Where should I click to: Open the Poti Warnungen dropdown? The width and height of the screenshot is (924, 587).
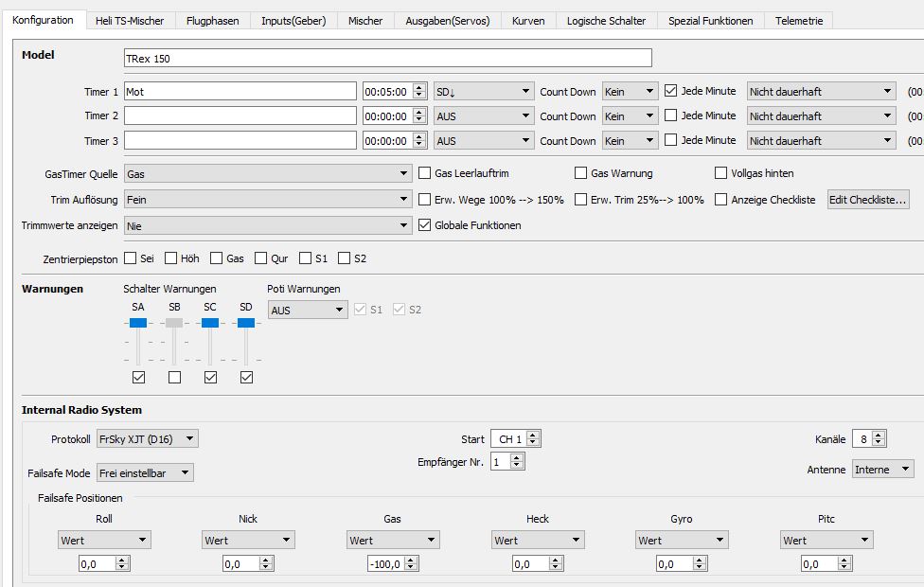click(x=308, y=310)
